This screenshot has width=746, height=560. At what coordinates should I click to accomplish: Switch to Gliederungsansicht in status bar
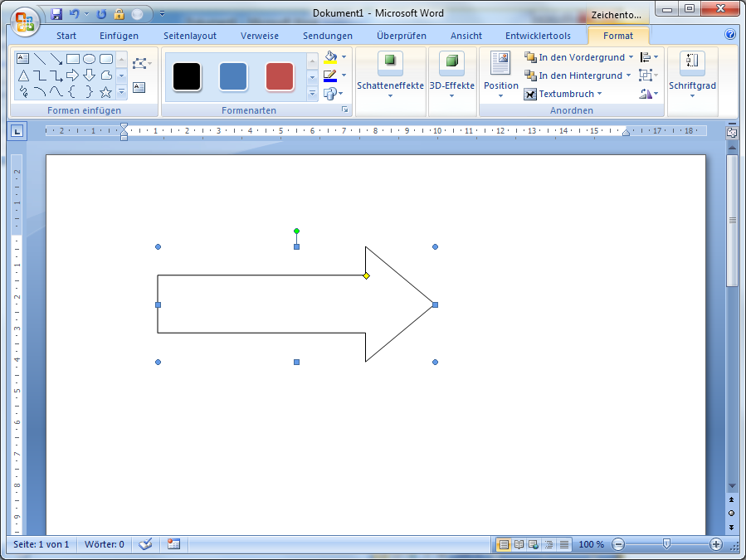coord(547,544)
